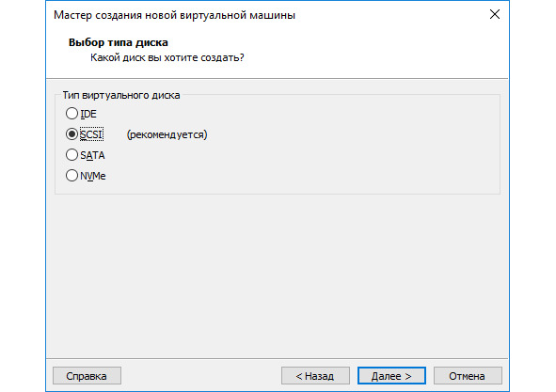Click the Тип виртуального диска group label
556x392 pixels.
(x=121, y=95)
